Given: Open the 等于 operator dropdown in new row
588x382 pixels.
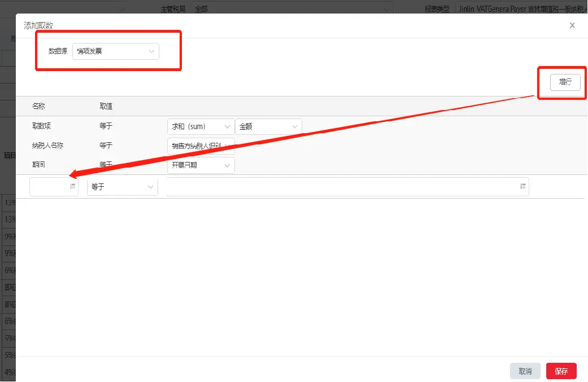Looking at the screenshot, I should coord(122,187).
